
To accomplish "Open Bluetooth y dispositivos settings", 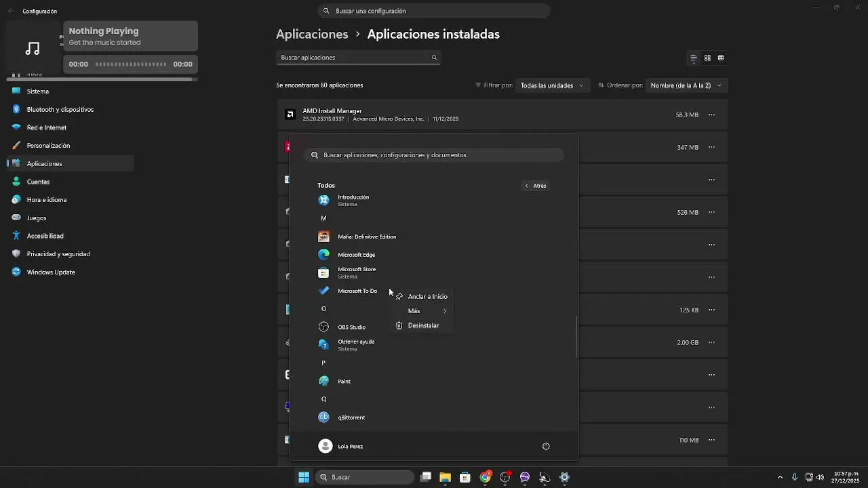I will click(x=71, y=109).
